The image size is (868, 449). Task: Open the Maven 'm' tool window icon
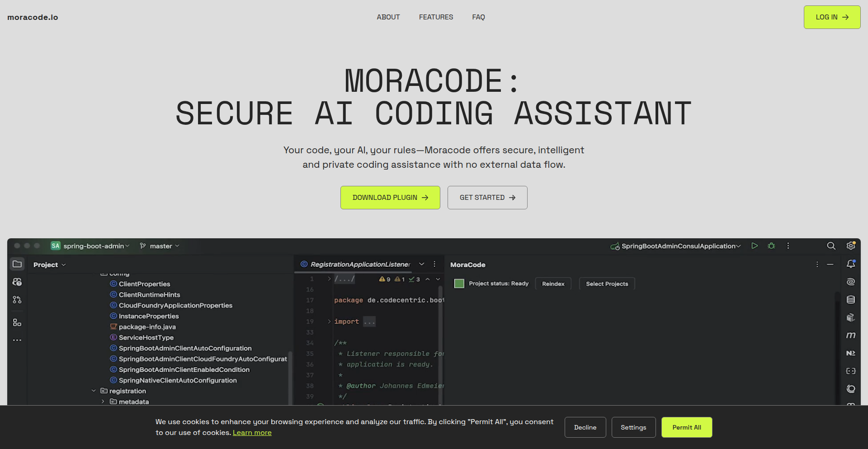point(851,336)
